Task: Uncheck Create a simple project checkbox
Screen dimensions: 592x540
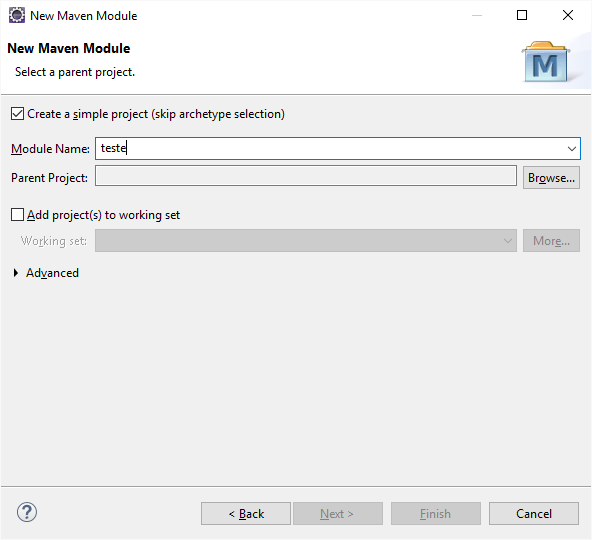Action: tap(17, 114)
